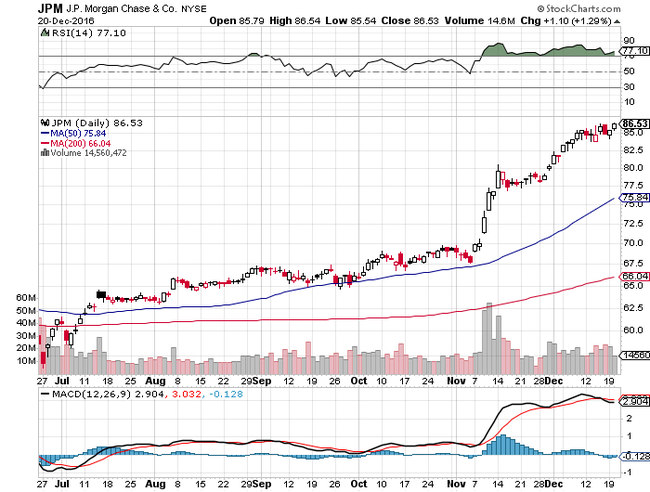650x492 pixels.
Task: Click the Aug label under the price chart
Action: (x=155, y=381)
